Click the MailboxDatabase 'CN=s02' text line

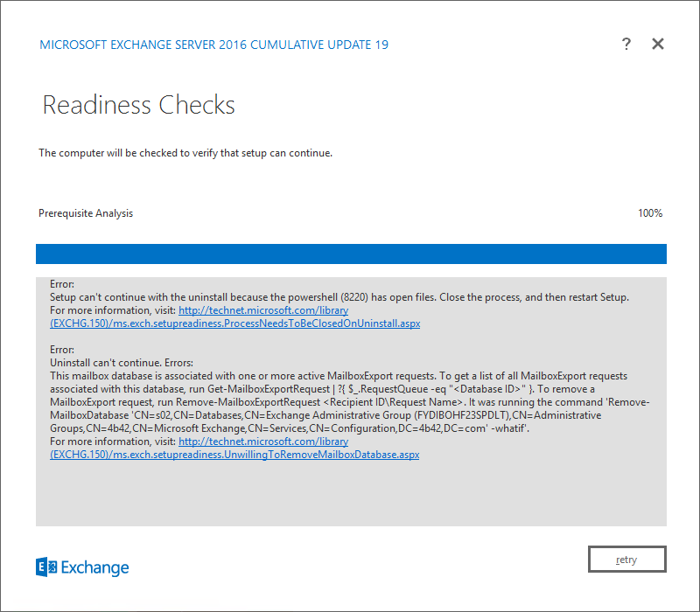tap(325, 415)
